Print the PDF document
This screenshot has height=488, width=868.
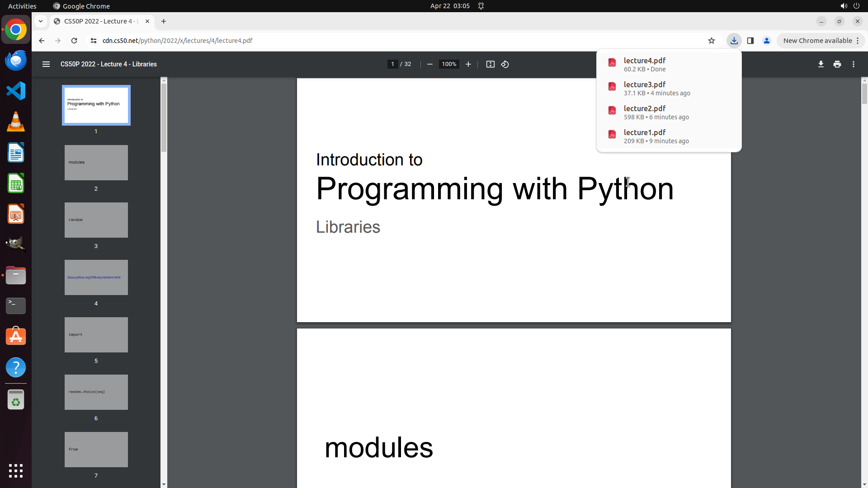pyautogui.click(x=837, y=64)
